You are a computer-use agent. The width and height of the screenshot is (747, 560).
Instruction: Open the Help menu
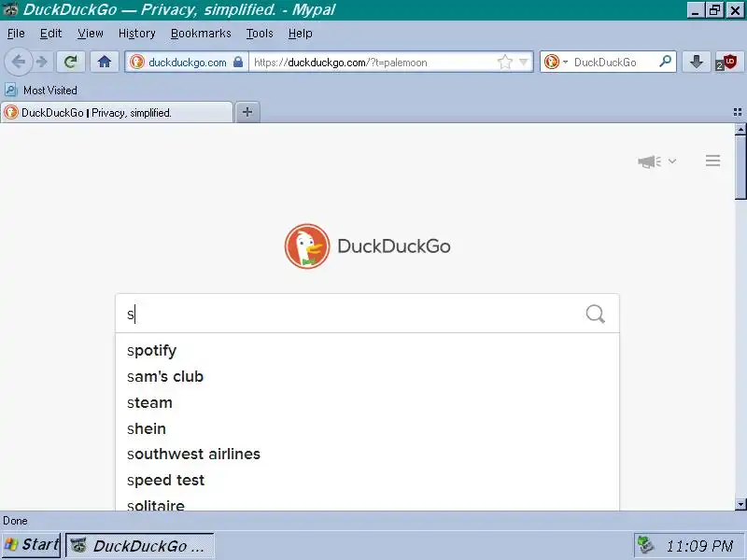(x=300, y=34)
